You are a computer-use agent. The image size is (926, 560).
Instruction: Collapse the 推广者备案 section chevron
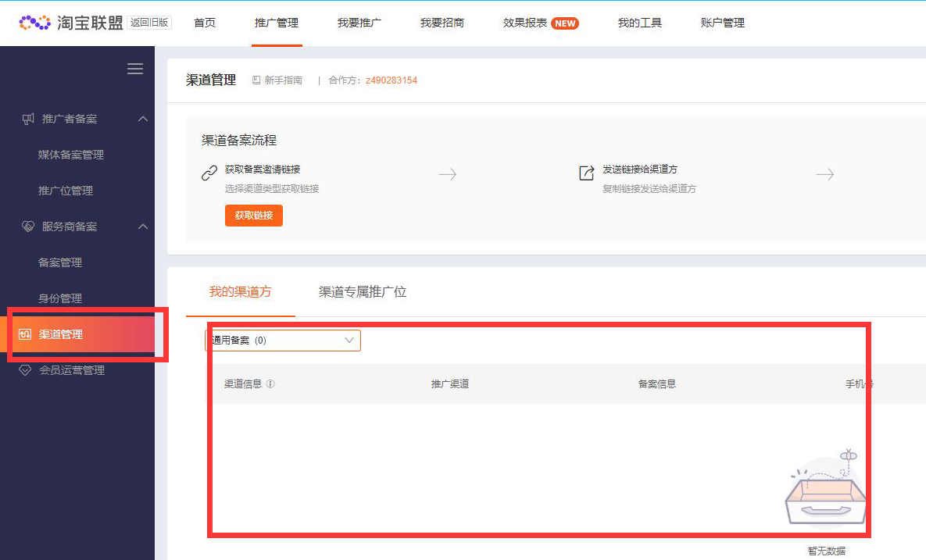[143, 119]
